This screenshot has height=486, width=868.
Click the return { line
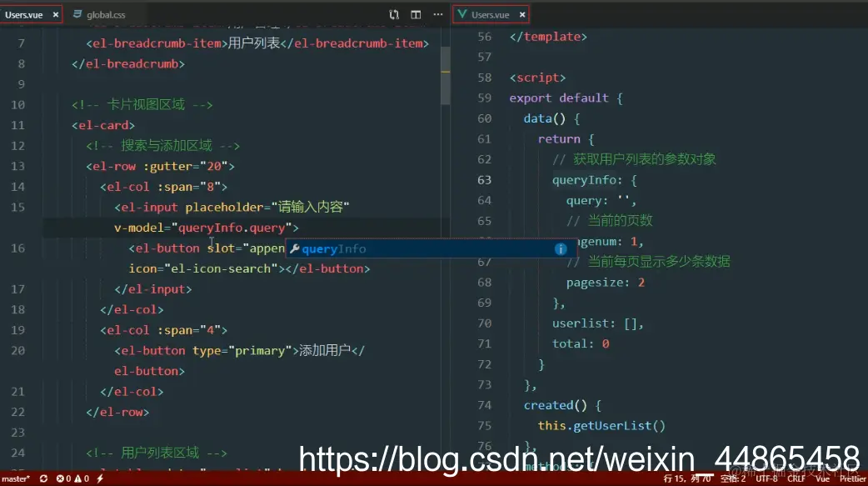pyautogui.click(x=566, y=139)
